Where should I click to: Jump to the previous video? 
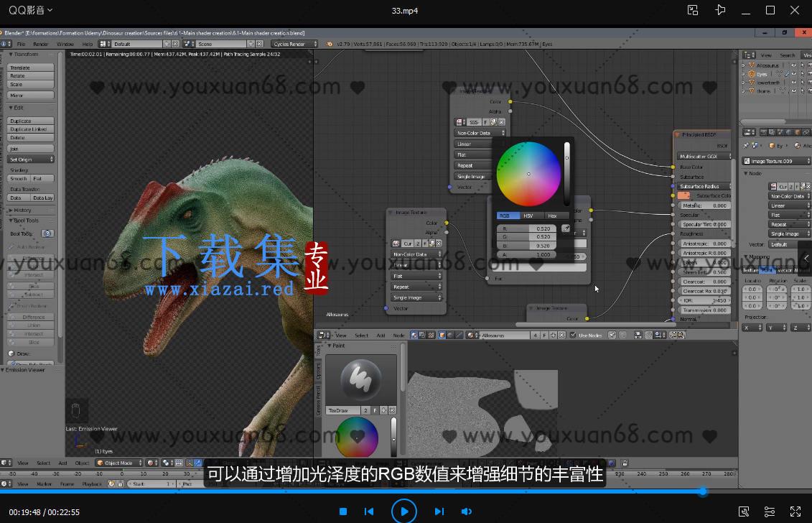369,512
